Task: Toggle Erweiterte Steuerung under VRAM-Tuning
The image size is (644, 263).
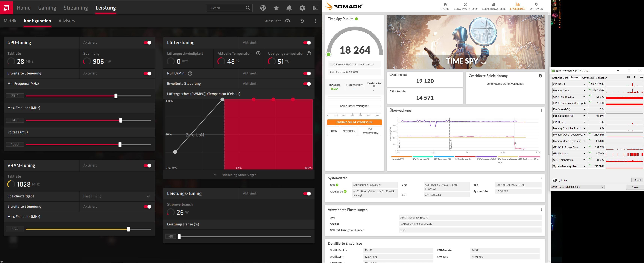Action: 147,207
